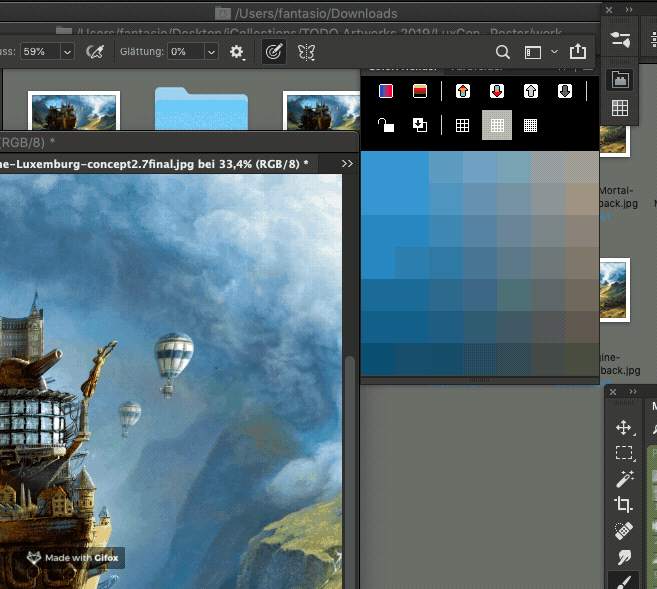Viewport: 657px width, 589px height.
Task: Click the import swatches icon
Action: pos(420,125)
